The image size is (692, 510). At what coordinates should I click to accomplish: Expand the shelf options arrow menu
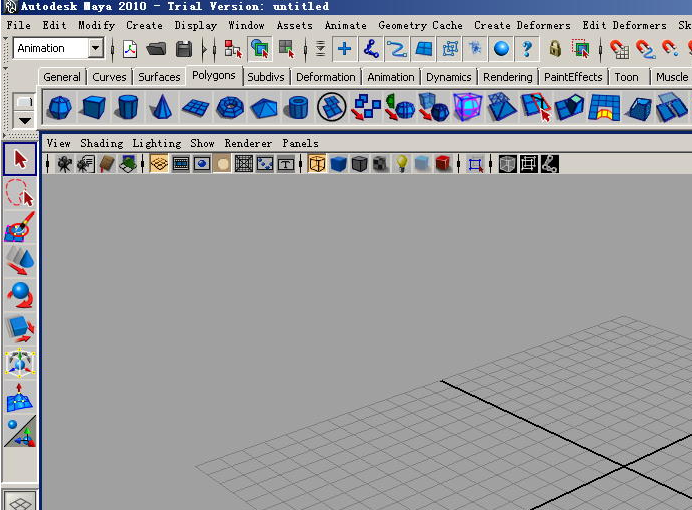click(24, 120)
